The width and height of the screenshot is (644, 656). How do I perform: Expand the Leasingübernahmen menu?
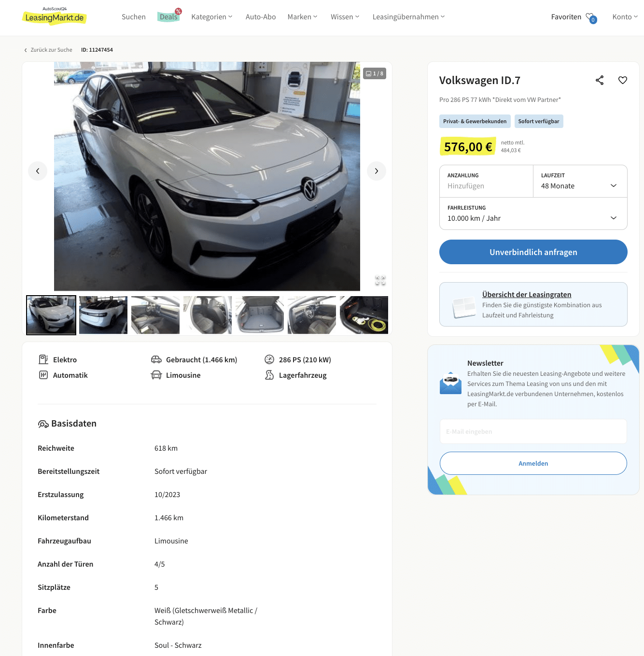click(409, 17)
